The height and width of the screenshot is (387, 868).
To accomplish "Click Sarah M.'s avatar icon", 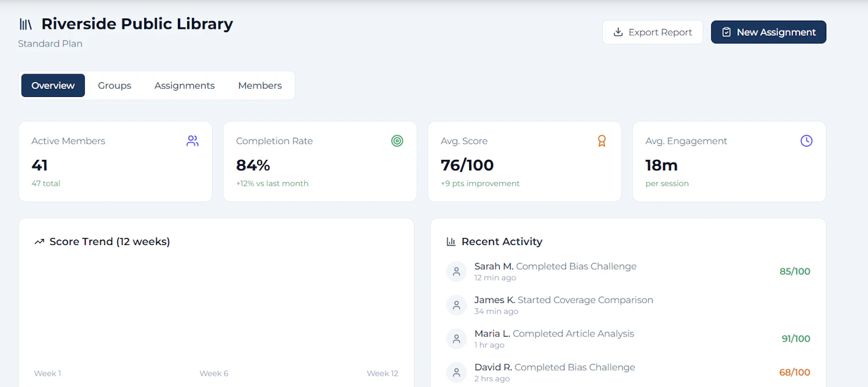I will coord(456,272).
